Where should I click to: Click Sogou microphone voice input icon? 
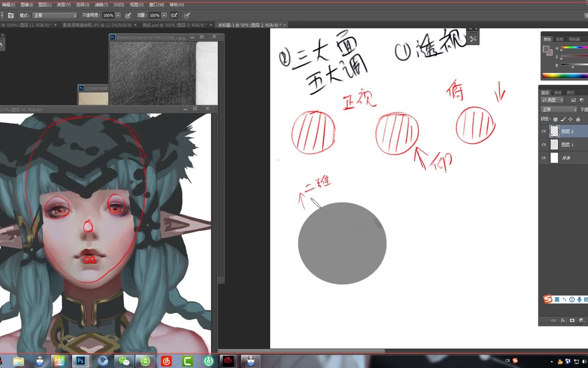point(579,300)
